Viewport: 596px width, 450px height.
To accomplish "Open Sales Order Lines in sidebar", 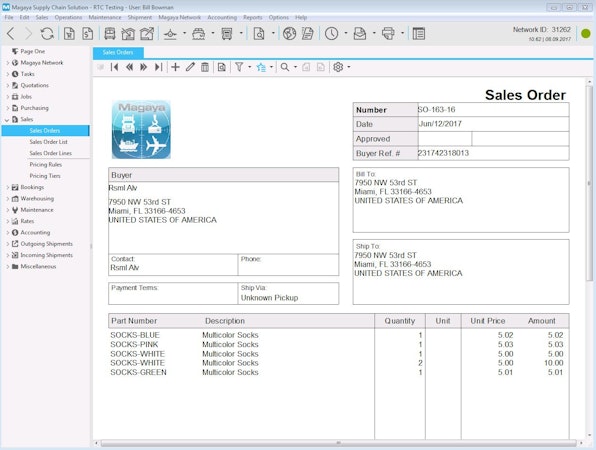I will tap(51, 153).
